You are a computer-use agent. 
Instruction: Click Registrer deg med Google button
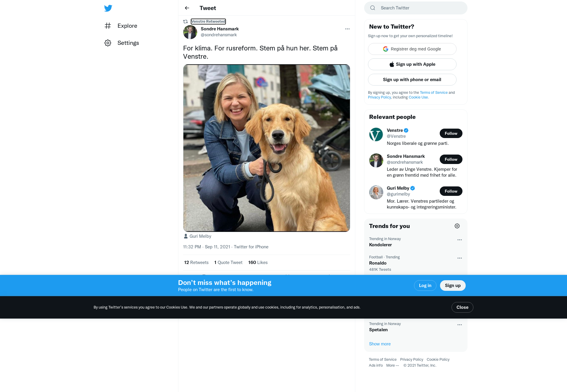[x=412, y=49]
